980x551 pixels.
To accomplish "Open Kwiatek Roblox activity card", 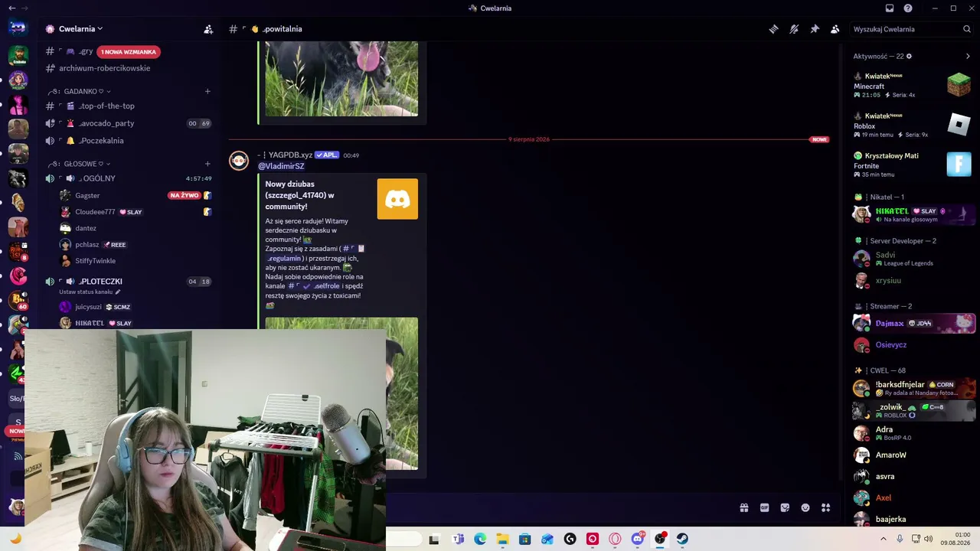I will point(913,126).
